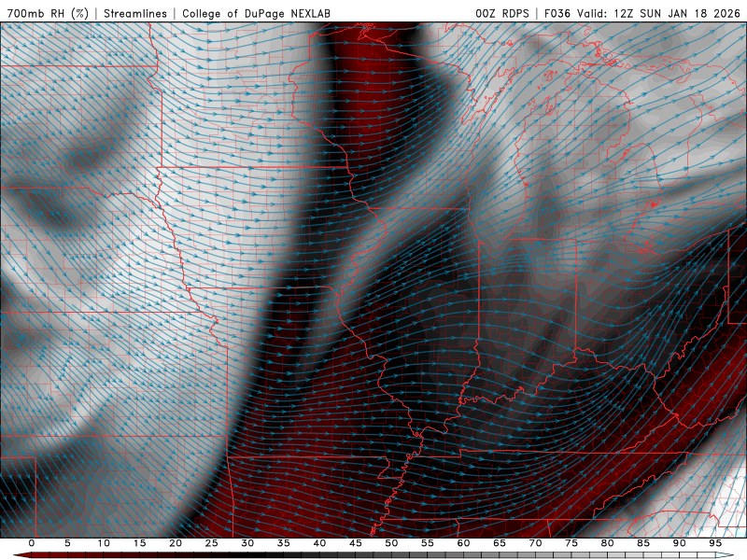
Task: Click the "90" label on the color scale
Action: [x=679, y=543]
